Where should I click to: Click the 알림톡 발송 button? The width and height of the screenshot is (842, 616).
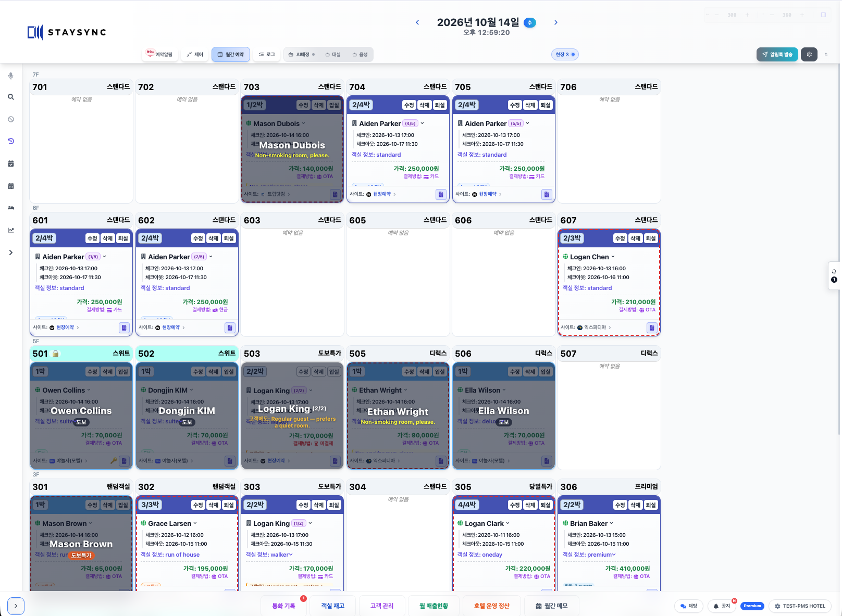777,54
